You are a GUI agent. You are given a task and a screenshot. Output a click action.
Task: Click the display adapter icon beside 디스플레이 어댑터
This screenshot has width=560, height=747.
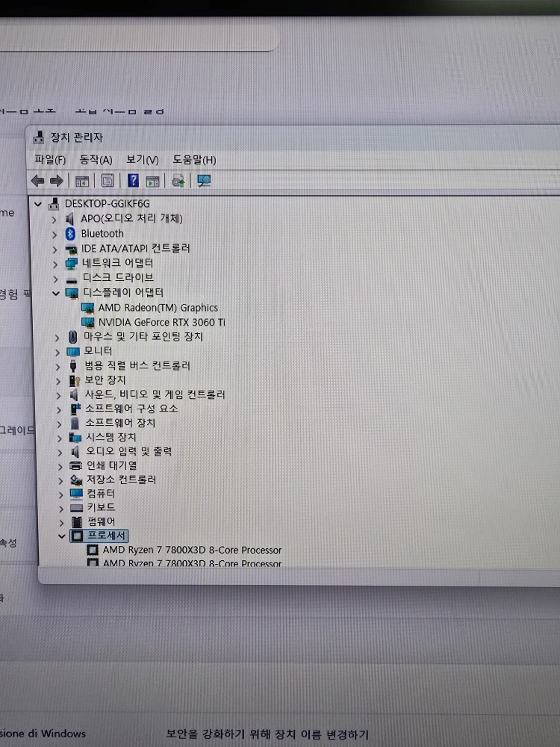[x=72, y=293]
